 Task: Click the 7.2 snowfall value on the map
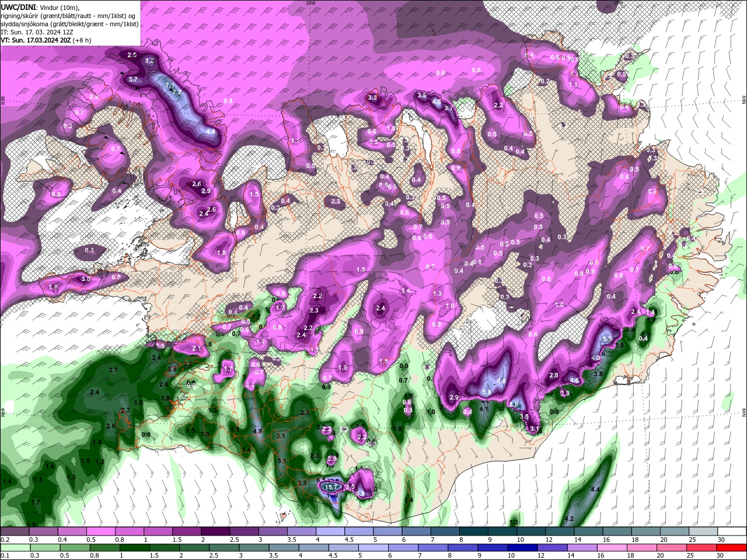tap(177, 92)
